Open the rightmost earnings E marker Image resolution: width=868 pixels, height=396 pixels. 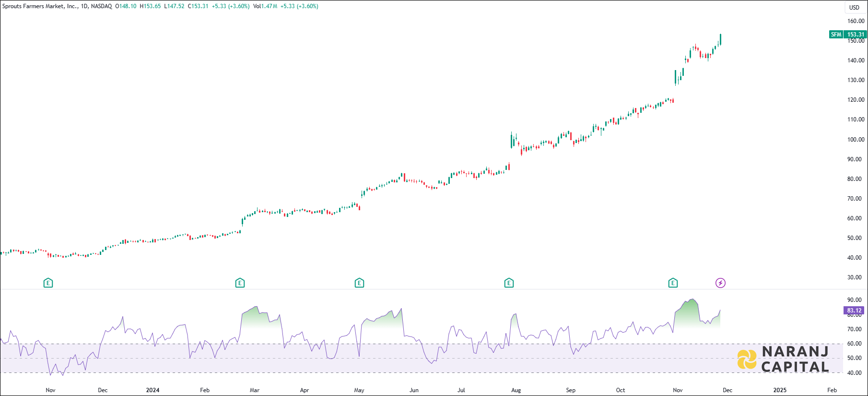pos(673,283)
